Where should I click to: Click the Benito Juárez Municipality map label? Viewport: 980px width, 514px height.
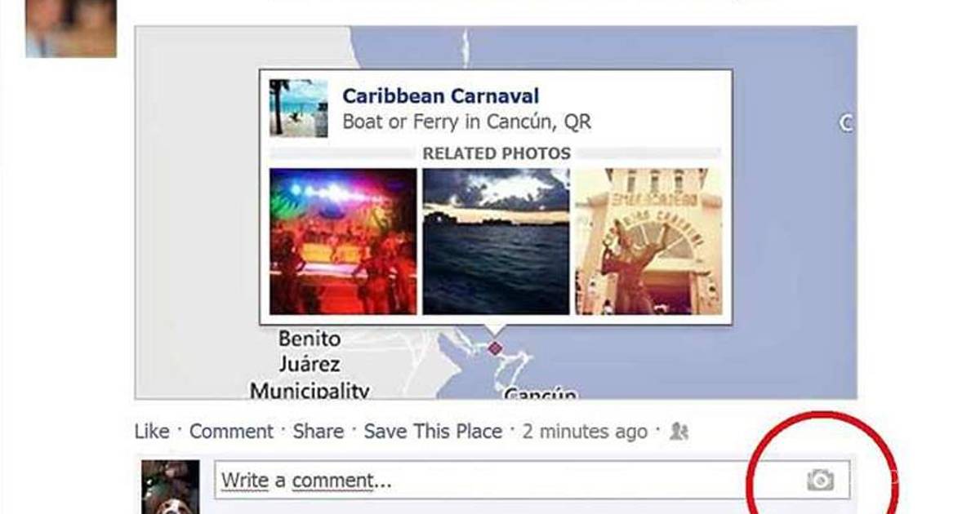[310, 364]
